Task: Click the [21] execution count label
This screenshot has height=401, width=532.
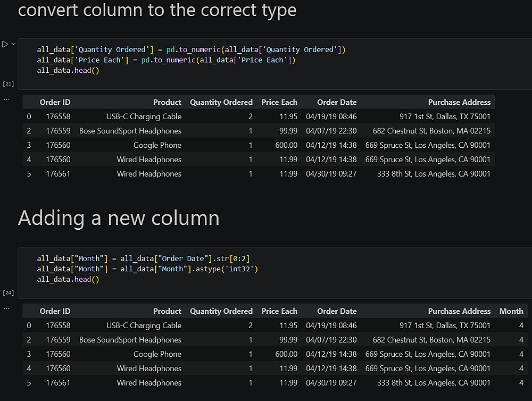Action: click(9, 83)
